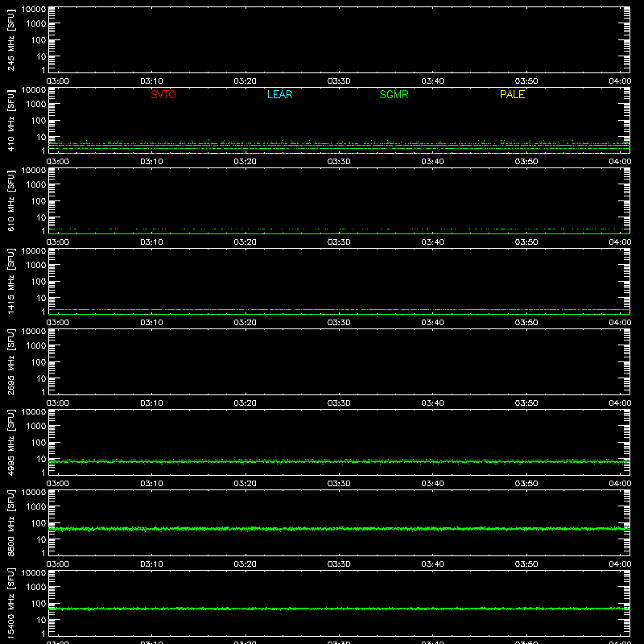
Task: Click the 03:10 tick under 245 MHz panel
Action: [x=151, y=81]
